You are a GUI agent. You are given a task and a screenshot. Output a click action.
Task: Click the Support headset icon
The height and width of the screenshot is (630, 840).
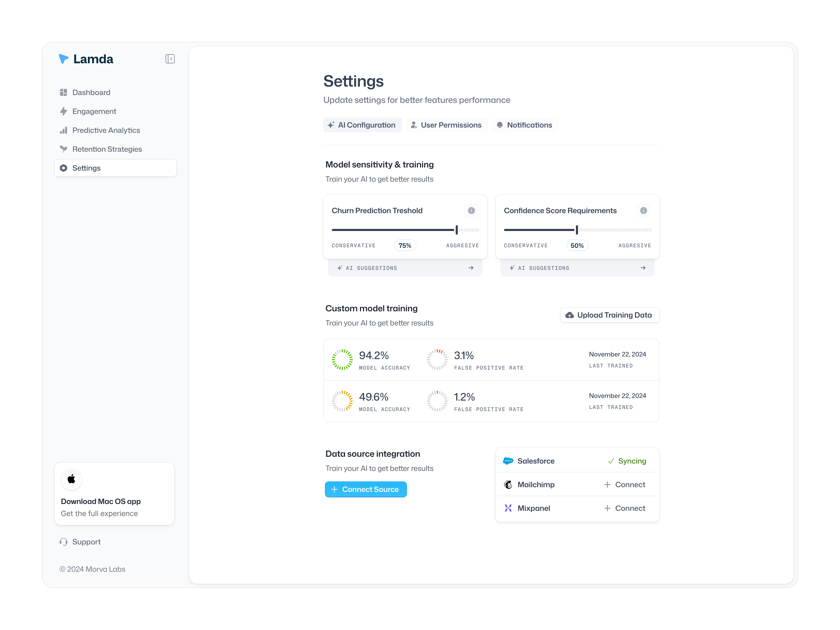(64, 542)
